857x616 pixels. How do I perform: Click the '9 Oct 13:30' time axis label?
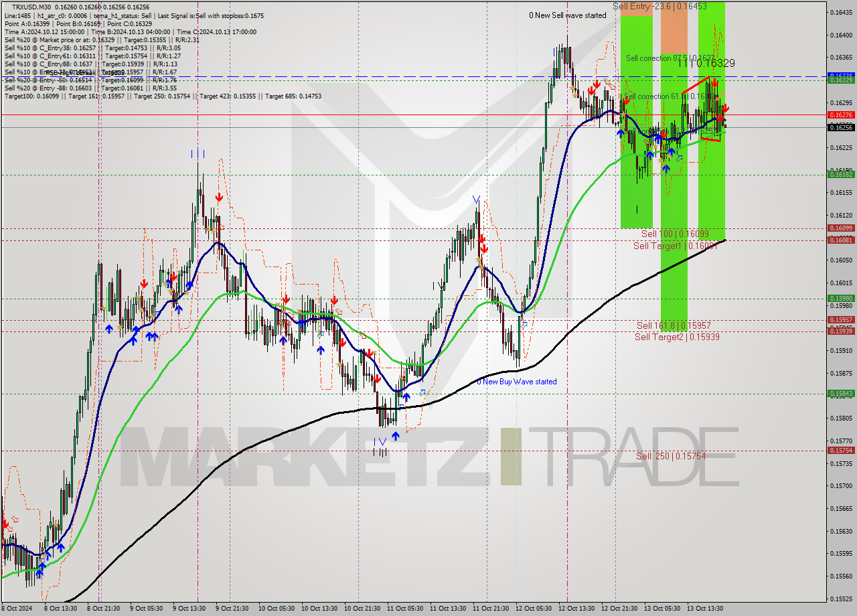click(189, 609)
